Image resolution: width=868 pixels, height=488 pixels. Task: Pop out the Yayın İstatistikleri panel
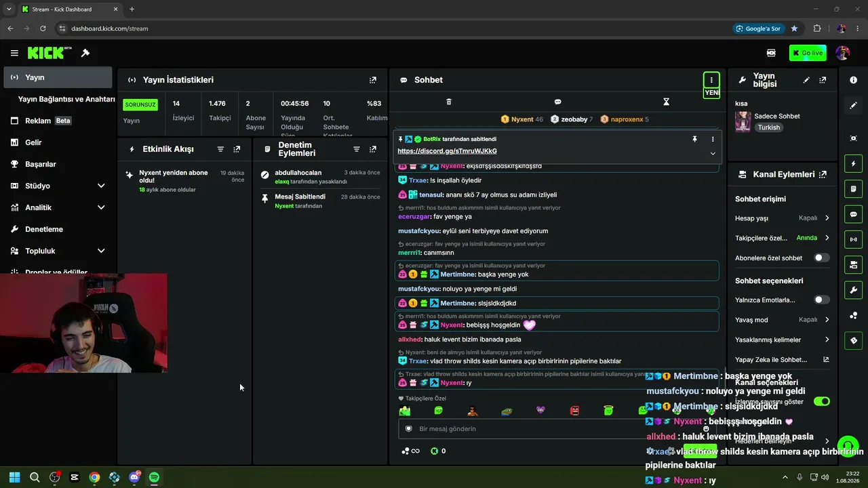[x=372, y=80]
